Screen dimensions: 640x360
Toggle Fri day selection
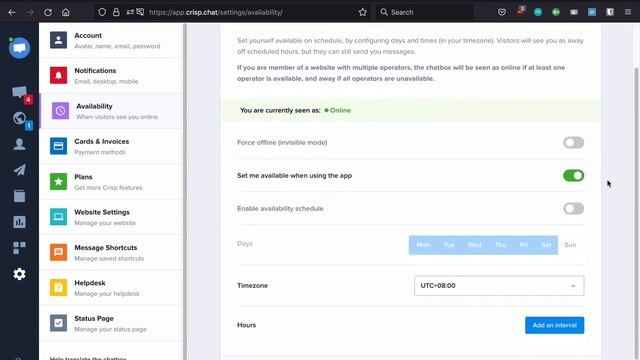pos(524,245)
